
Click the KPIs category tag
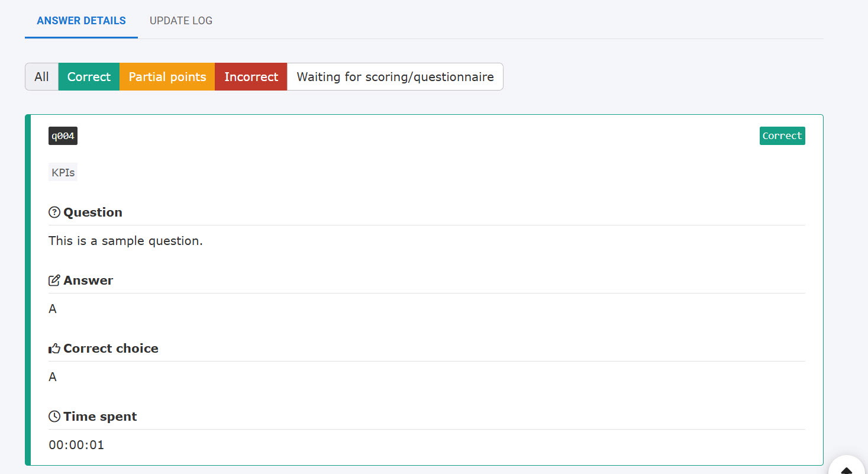pos(63,173)
